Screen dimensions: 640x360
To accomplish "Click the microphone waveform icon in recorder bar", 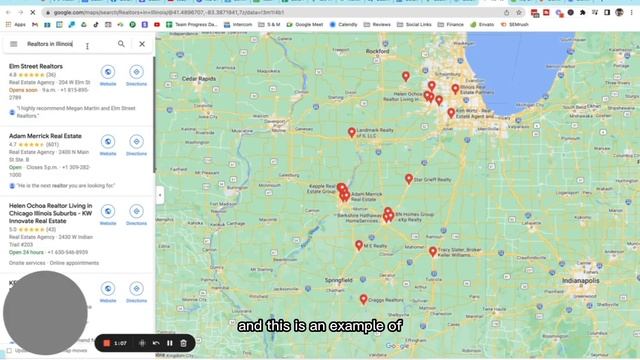I will coord(142,343).
